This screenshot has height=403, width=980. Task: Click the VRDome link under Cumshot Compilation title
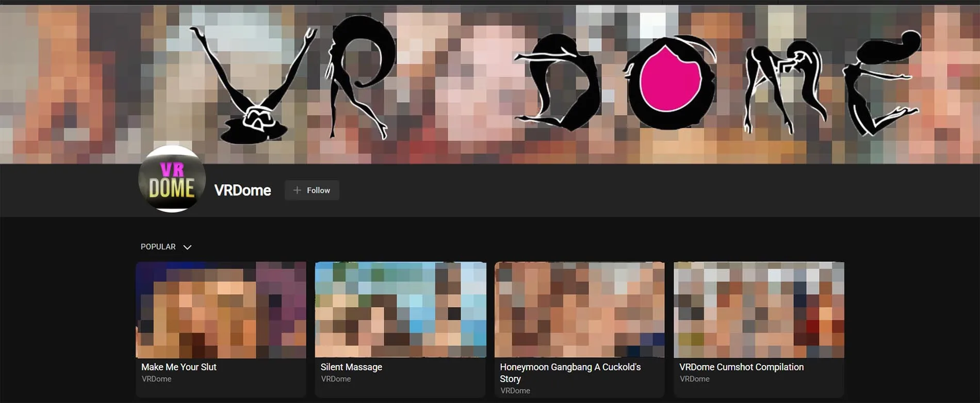click(x=694, y=379)
